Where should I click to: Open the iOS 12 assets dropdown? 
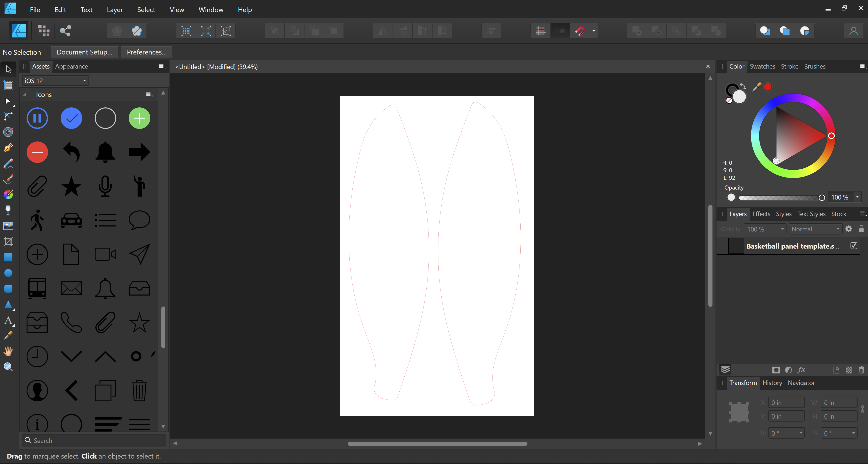[x=55, y=81]
